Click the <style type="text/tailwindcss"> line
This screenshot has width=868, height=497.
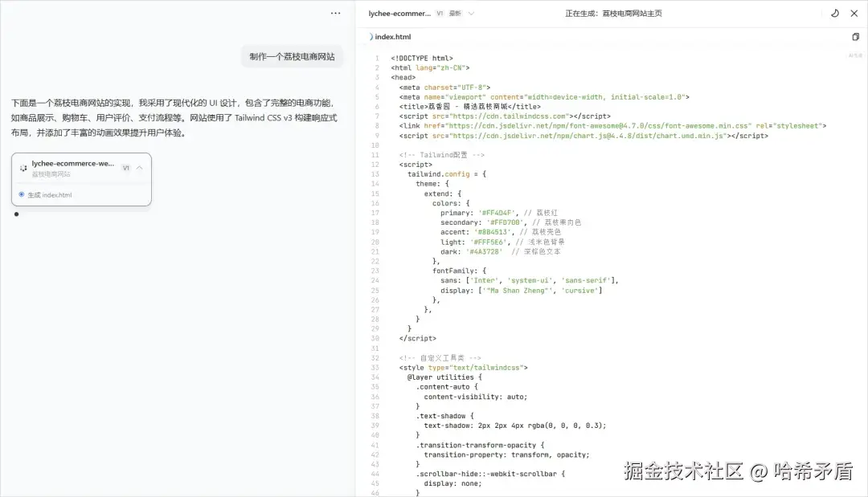coord(464,368)
